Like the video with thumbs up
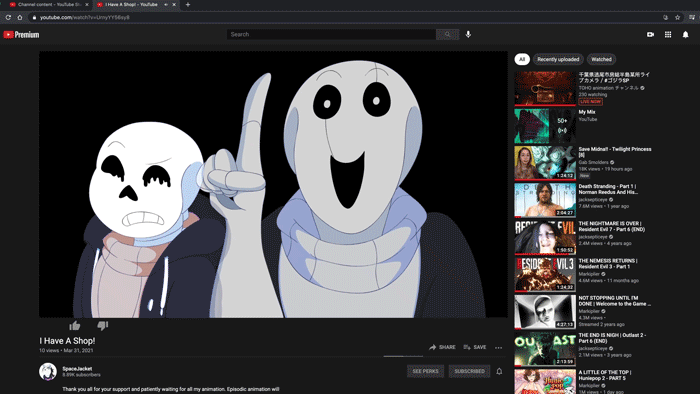 pos(75,325)
